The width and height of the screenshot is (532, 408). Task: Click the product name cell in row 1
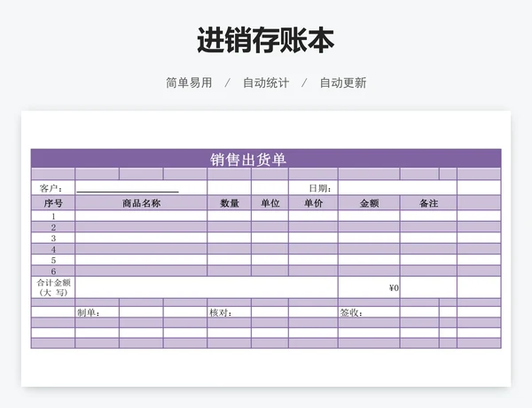pos(141,216)
